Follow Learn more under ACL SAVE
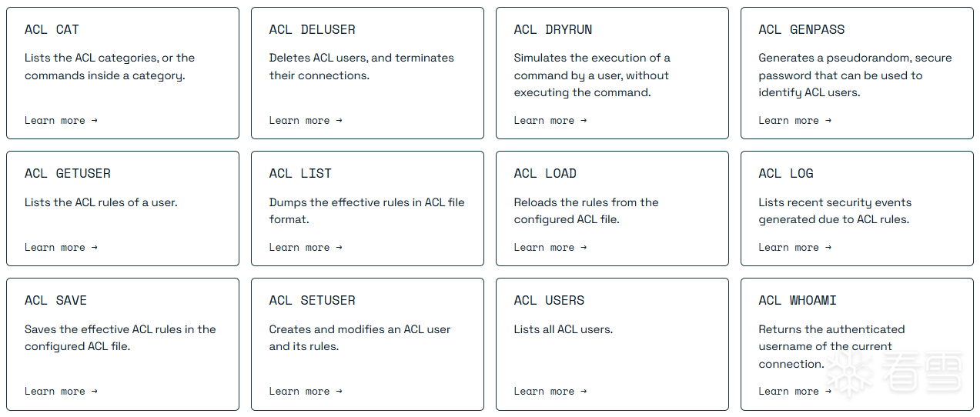 tap(61, 391)
